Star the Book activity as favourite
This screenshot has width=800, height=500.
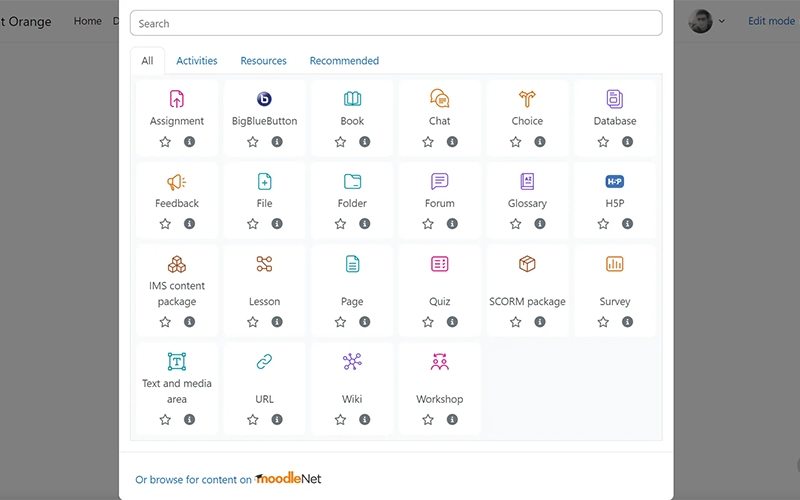340,142
